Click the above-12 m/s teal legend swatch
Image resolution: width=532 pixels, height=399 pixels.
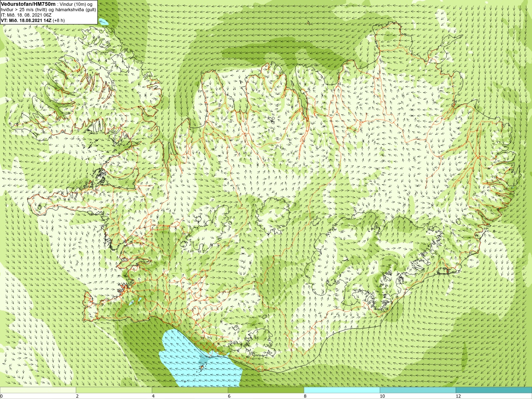coord(494,390)
